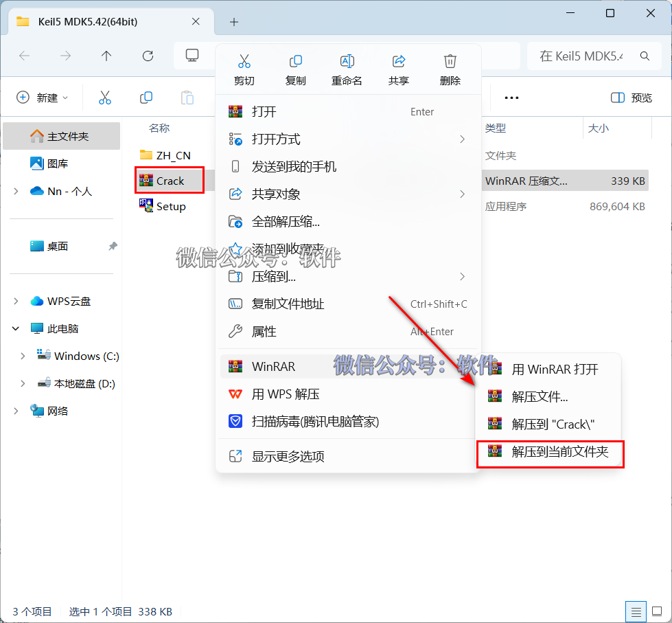Collapse the This PC (此电脑) node
672x623 pixels.
click(x=16, y=328)
